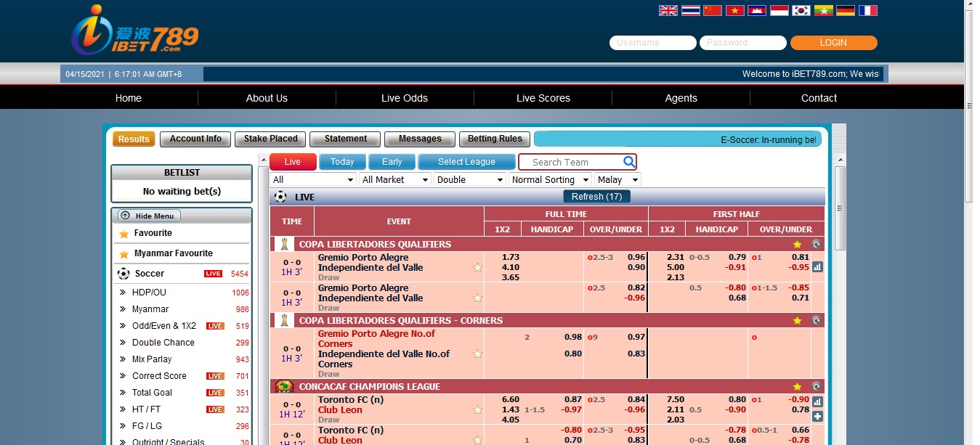
Task: Click the Username field
Action: tap(652, 43)
